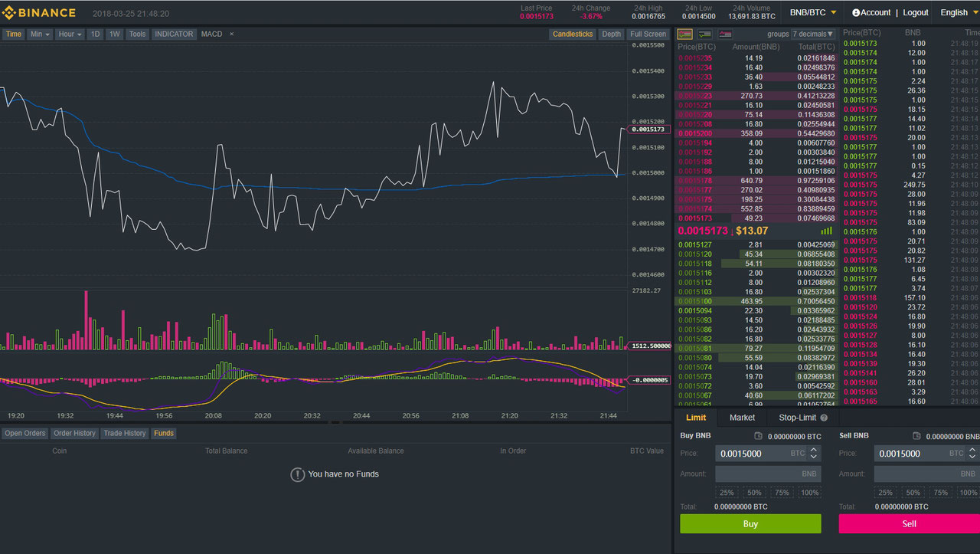The width and height of the screenshot is (980, 554).
Task: Switch to the Market order tab
Action: (x=741, y=418)
